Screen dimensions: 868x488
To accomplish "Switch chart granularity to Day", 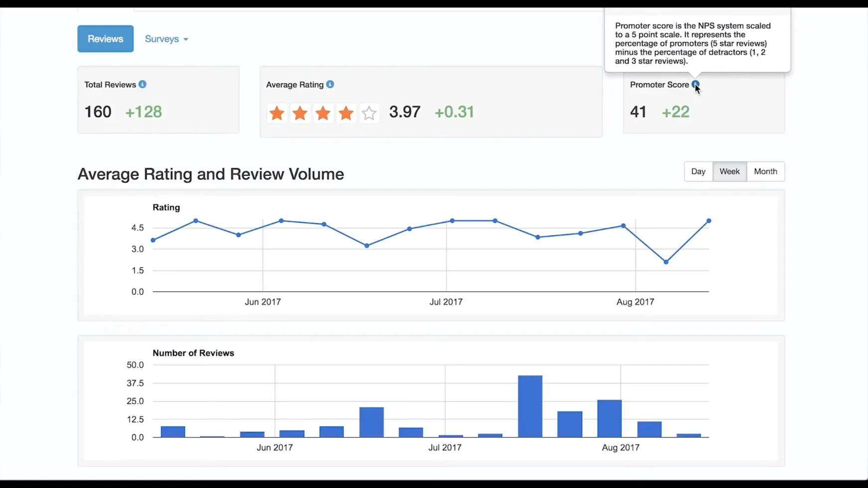I will click(x=698, y=171).
